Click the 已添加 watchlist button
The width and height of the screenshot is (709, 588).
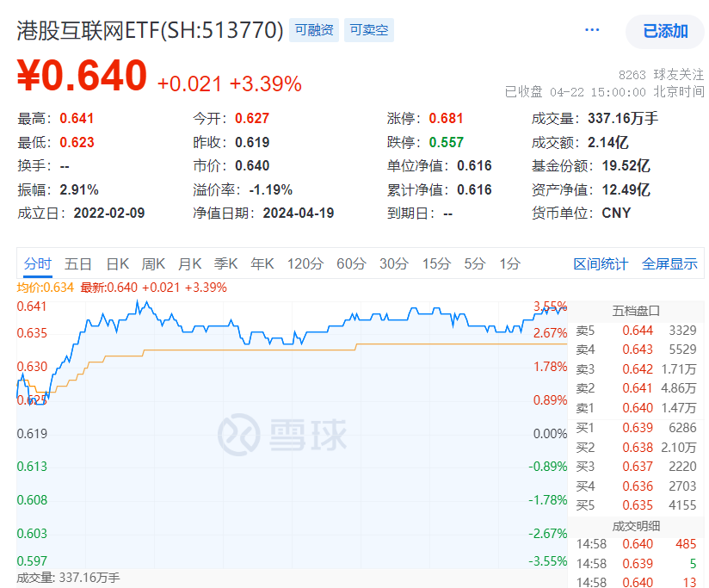pos(665,31)
